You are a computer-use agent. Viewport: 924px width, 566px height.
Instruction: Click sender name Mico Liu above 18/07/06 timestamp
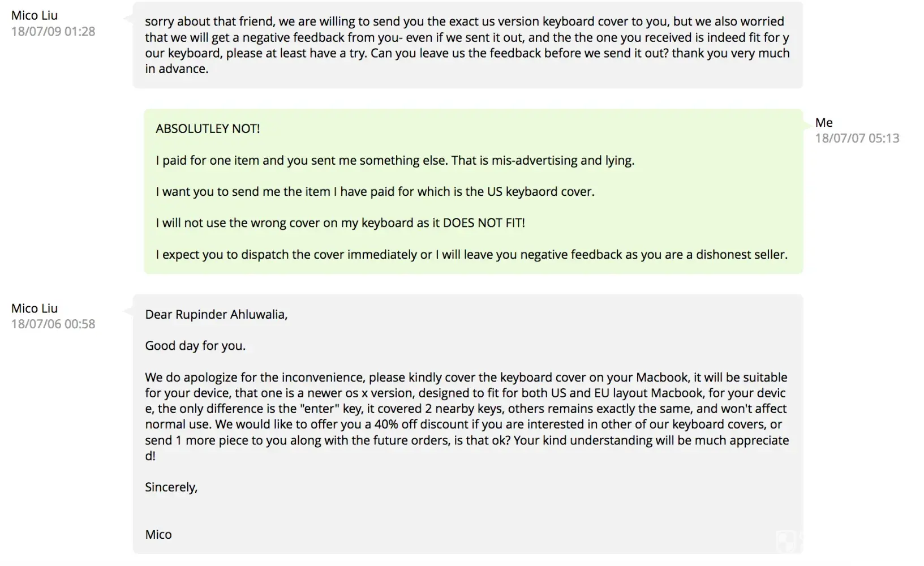(x=35, y=308)
